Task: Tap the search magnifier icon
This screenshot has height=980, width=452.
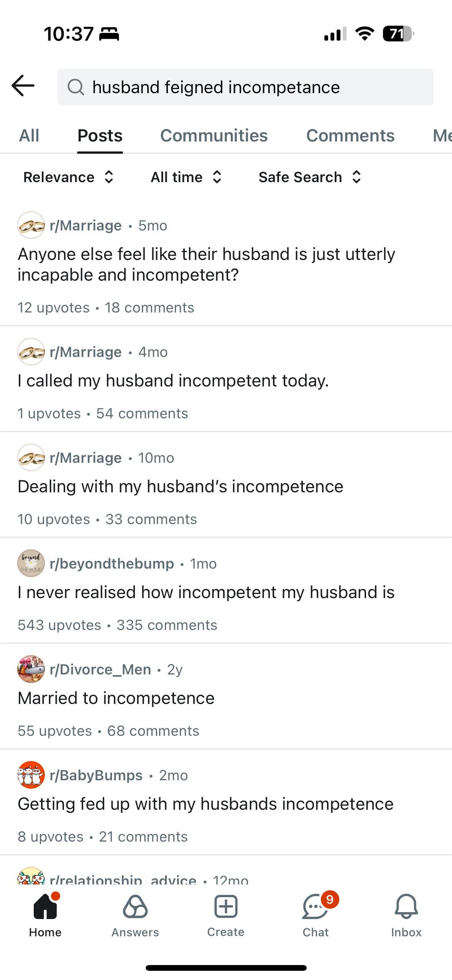Action: (x=76, y=87)
